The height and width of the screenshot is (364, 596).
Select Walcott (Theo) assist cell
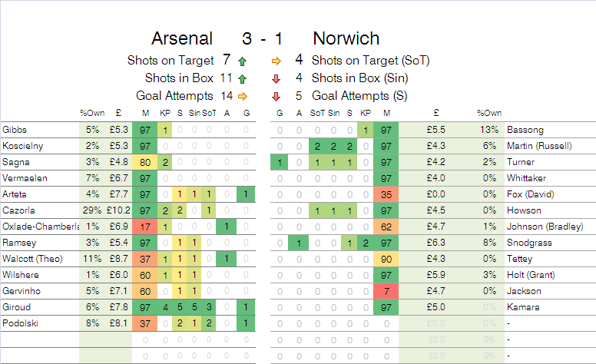click(227, 259)
